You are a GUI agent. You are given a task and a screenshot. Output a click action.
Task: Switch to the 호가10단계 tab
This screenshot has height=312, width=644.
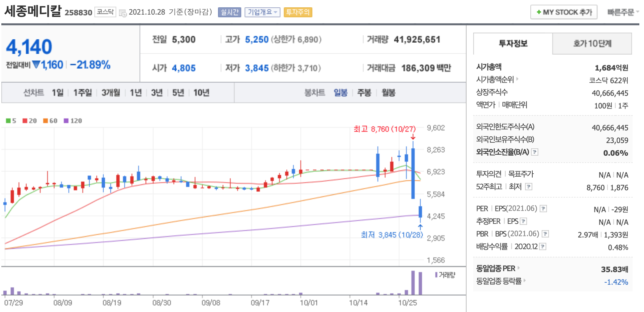click(592, 44)
